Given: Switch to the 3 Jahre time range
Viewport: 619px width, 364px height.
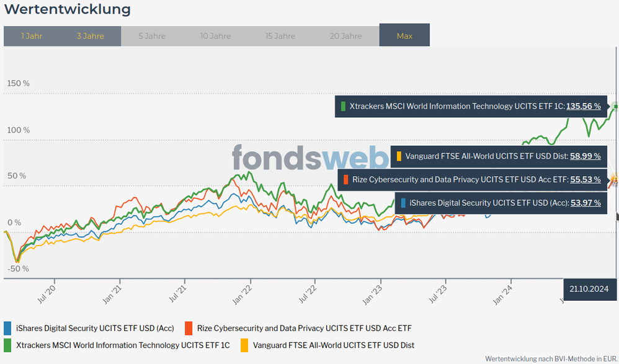Looking at the screenshot, I should click(91, 36).
